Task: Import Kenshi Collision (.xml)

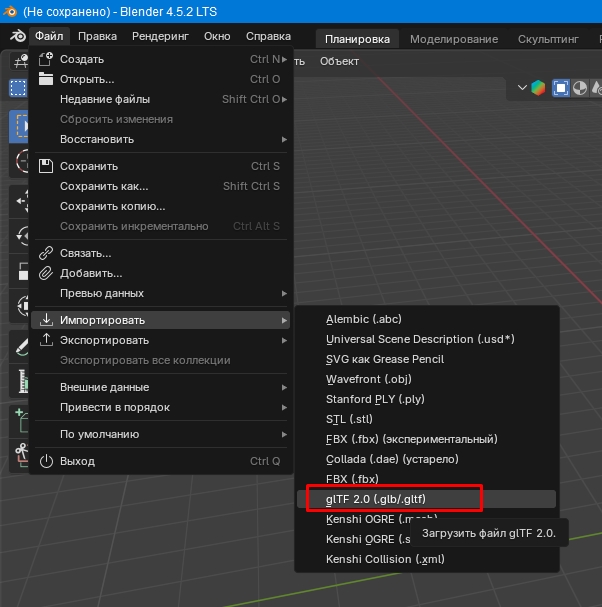Action: click(x=426, y=559)
